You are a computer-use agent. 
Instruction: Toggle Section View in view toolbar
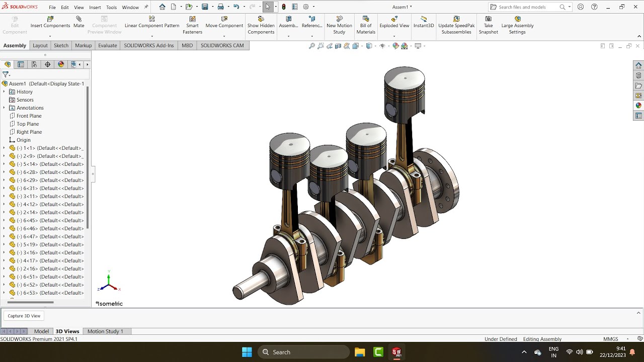338,46
